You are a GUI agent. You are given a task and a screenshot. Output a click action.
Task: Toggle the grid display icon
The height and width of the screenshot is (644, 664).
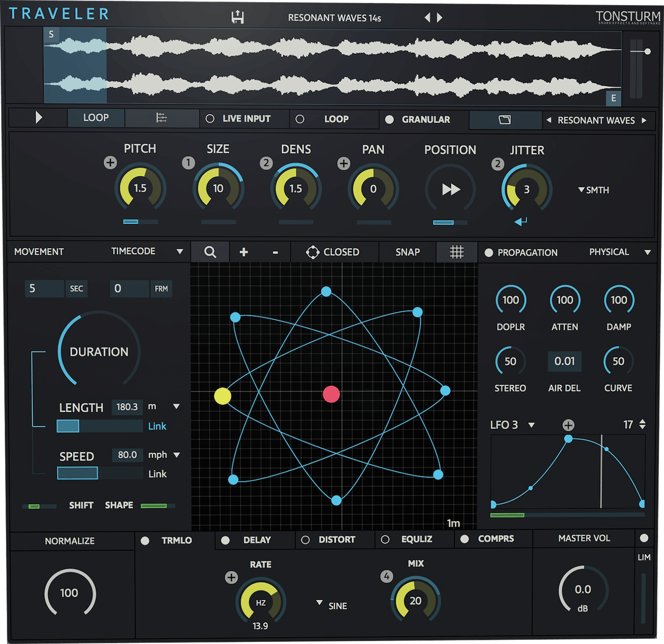tap(457, 252)
